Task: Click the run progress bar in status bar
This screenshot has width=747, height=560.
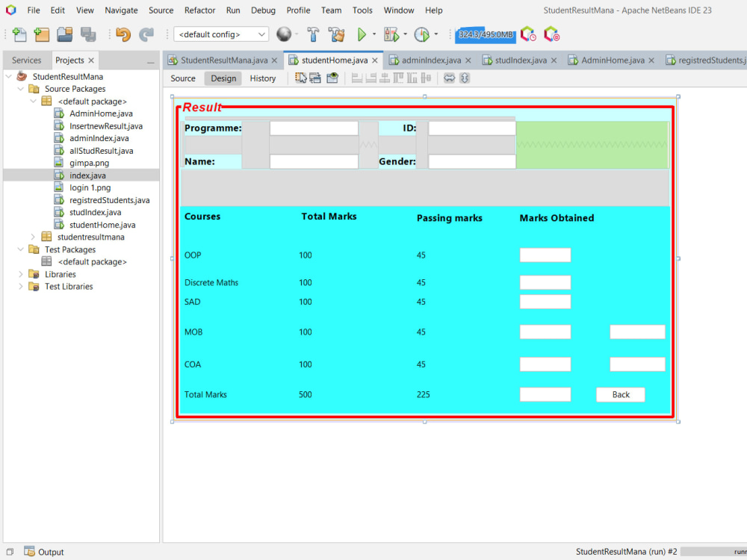Action: [713, 552]
